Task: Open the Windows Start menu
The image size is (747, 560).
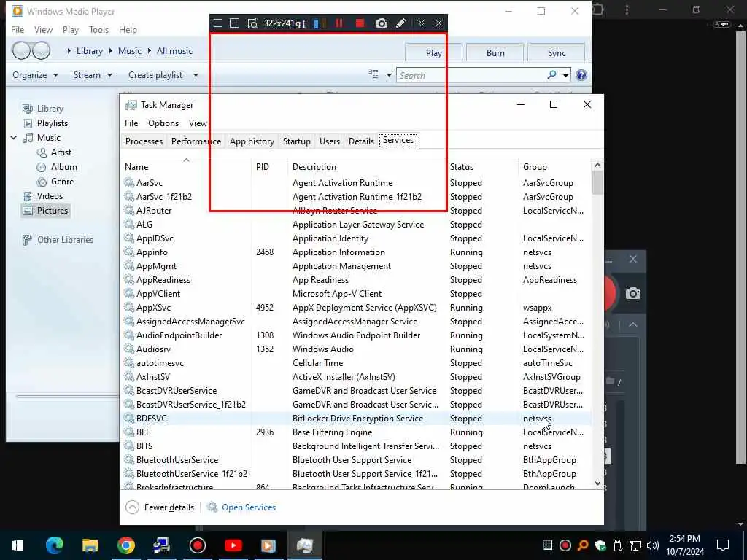Action: 18,545
